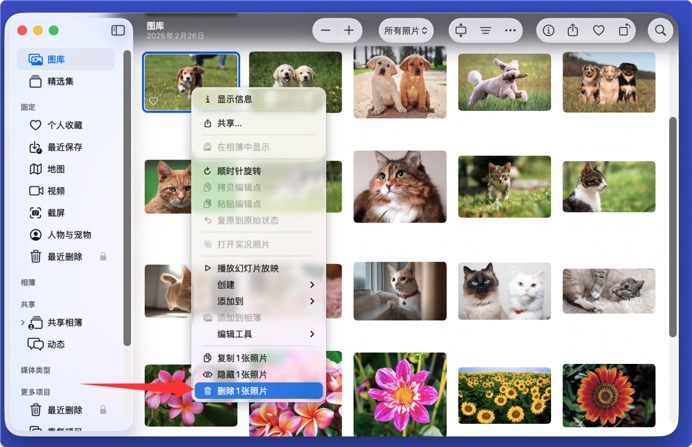
Task: Select the kitten running on grass photo
Action: (504, 187)
